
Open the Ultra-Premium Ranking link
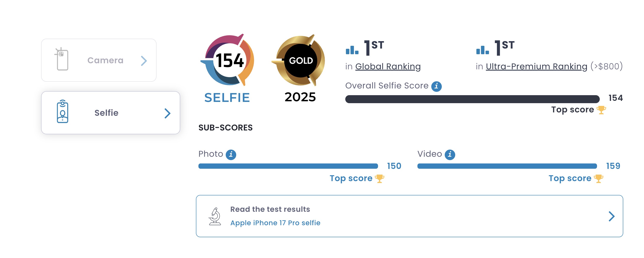click(536, 67)
